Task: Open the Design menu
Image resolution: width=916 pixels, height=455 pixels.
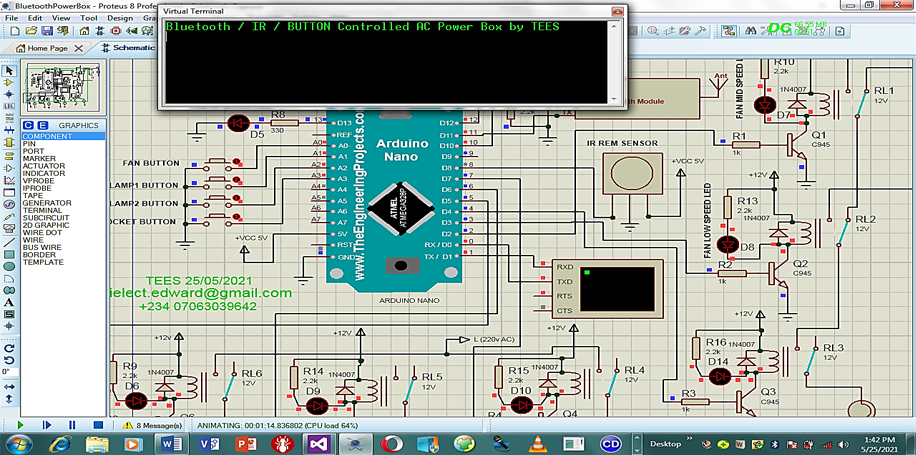Action: pos(119,18)
